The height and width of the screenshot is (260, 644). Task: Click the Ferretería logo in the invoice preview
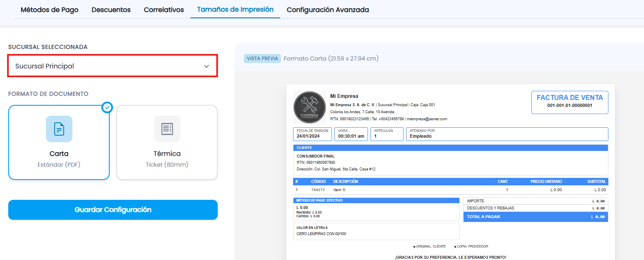coord(310,107)
